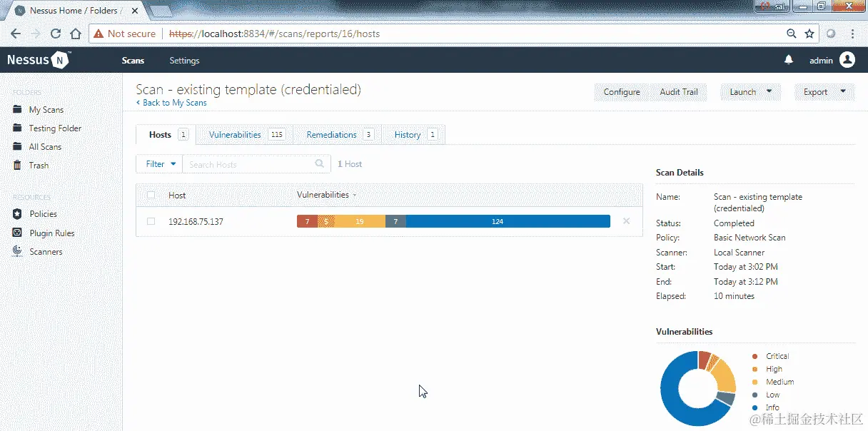868x431 pixels.
Task: Open Scanners radar icon
Action: point(17,251)
